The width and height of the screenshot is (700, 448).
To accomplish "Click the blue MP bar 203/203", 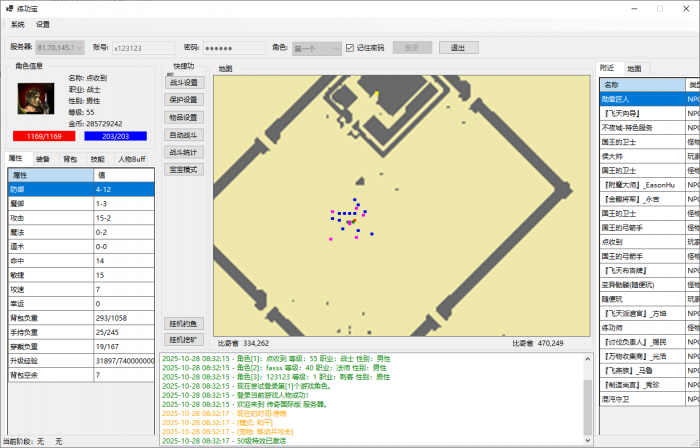I will click(116, 136).
